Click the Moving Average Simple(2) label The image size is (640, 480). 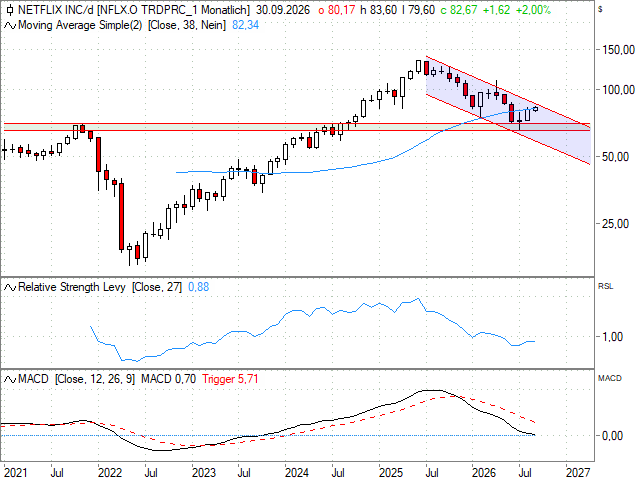[80, 25]
